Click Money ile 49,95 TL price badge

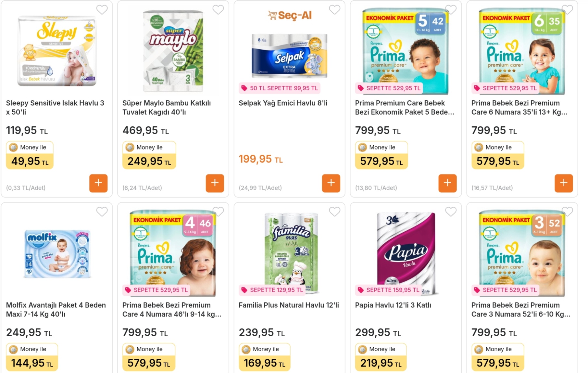30,155
